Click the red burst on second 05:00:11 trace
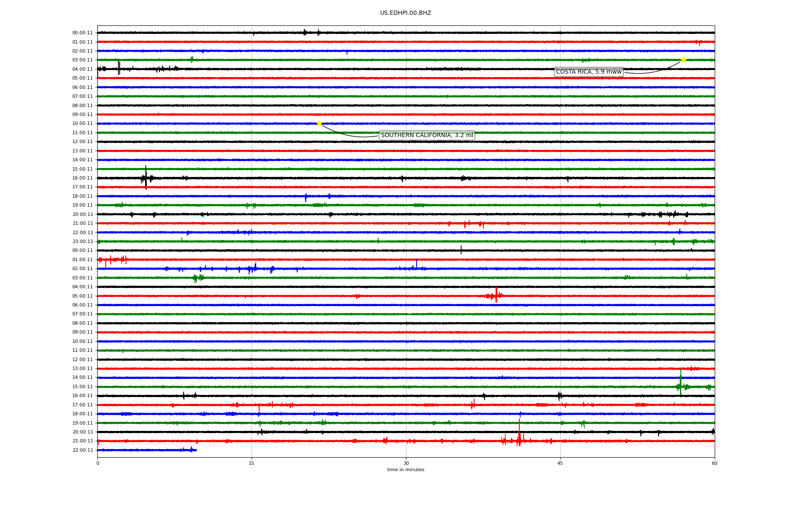 pyautogui.click(x=496, y=295)
